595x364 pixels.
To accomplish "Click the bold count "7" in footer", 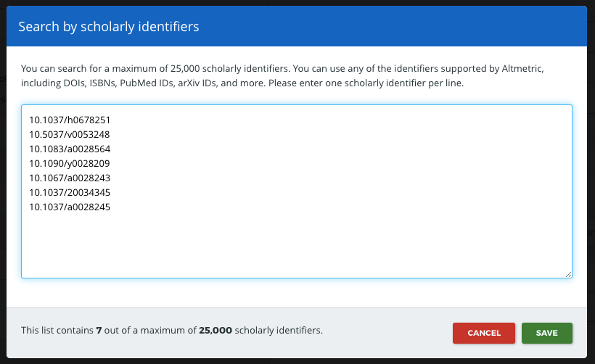I will [99, 331].
